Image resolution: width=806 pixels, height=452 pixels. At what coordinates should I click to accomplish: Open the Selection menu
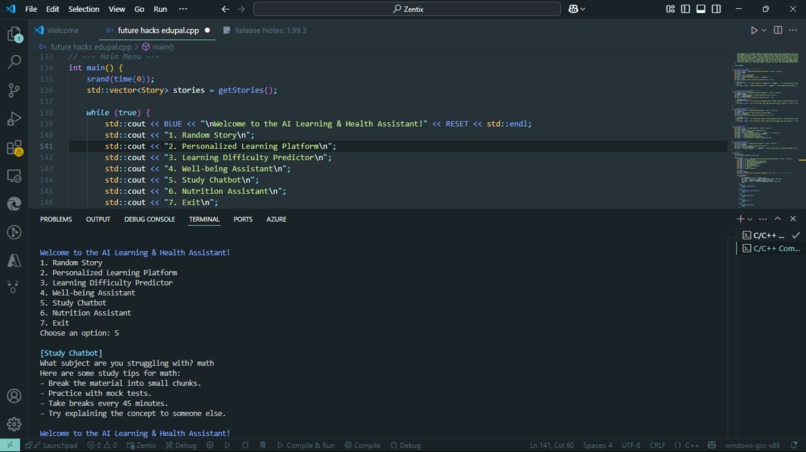(x=83, y=9)
